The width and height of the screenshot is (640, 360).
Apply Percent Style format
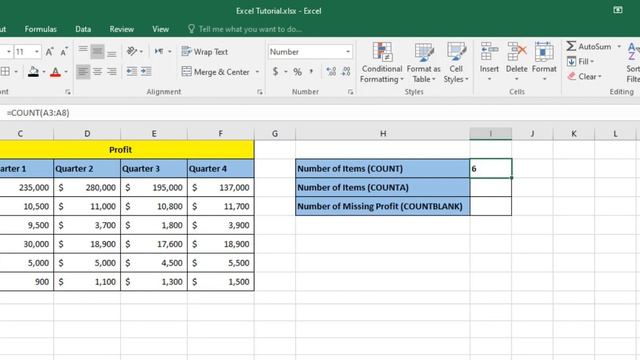coord(298,72)
